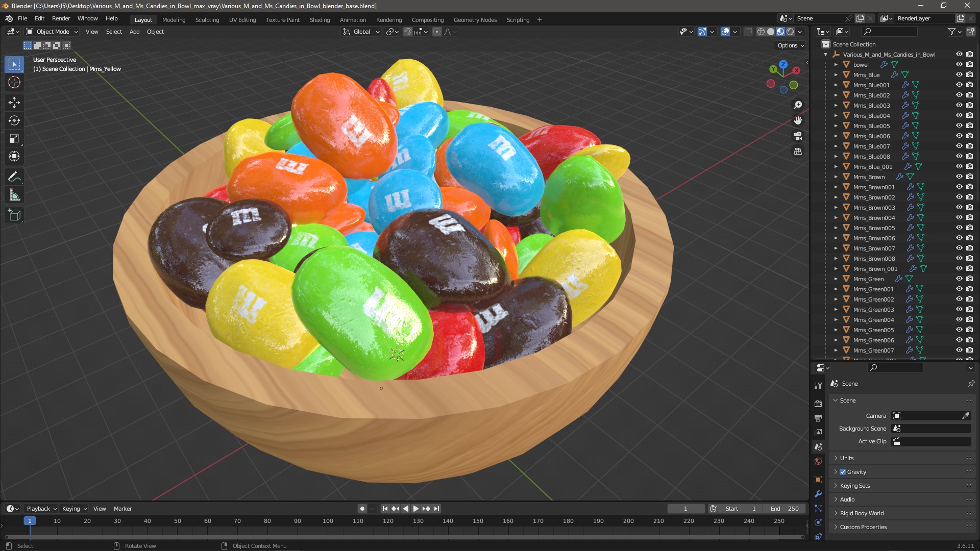Select the Measure ruler tool

14,195
